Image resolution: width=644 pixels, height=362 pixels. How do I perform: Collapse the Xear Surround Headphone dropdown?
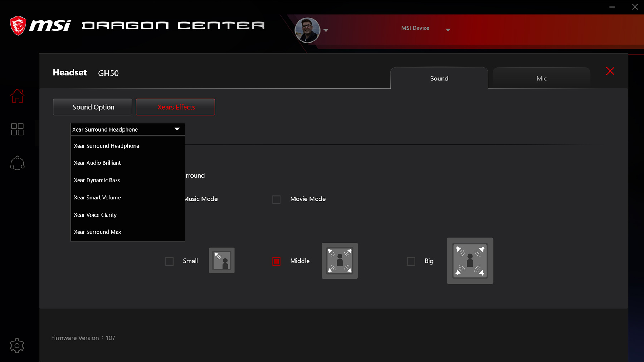128,129
